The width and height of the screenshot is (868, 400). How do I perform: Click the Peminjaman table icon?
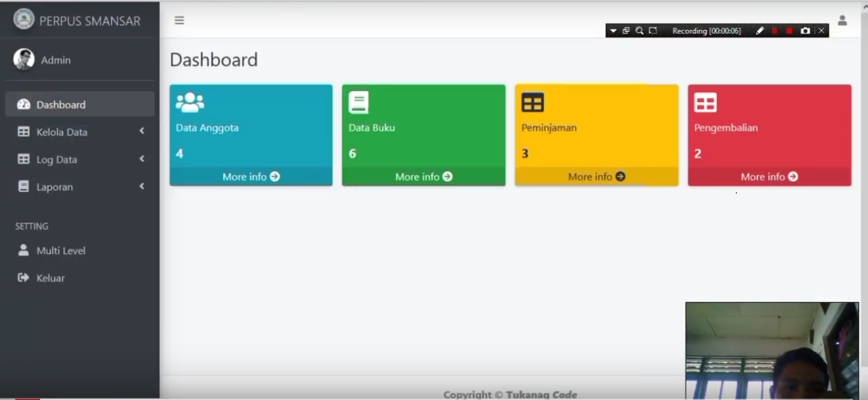(532, 102)
